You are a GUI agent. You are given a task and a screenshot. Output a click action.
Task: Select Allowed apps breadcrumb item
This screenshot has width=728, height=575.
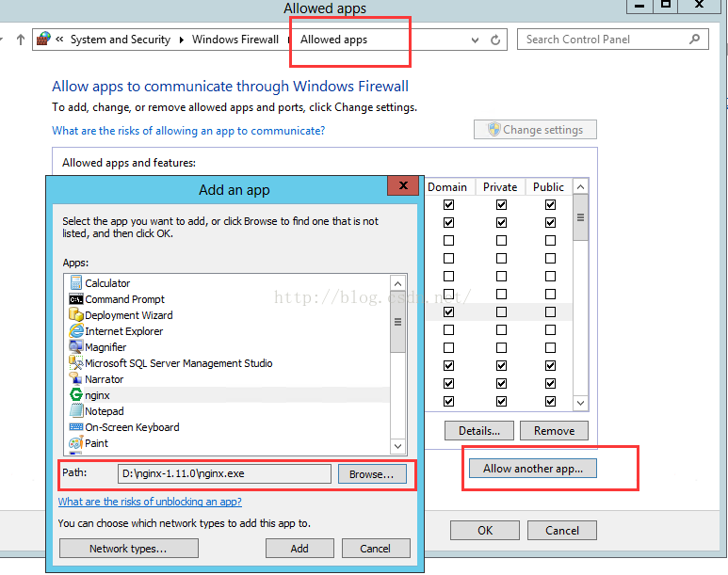tap(333, 40)
